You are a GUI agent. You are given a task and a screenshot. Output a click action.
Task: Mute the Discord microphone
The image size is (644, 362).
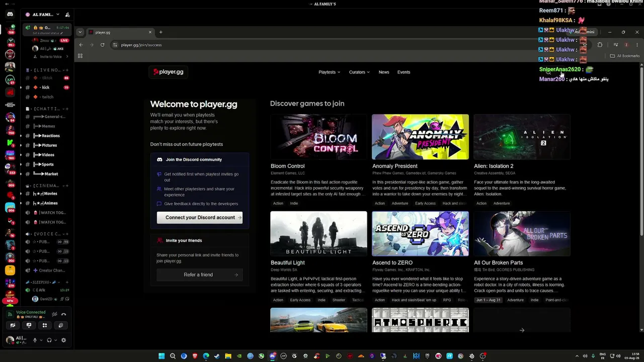point(35,340)
